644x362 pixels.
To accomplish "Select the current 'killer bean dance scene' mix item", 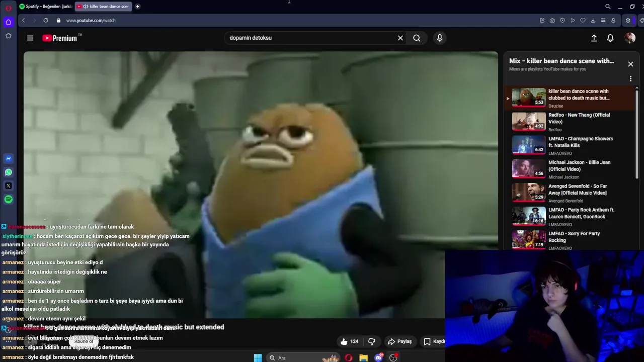I will (569, 98).
